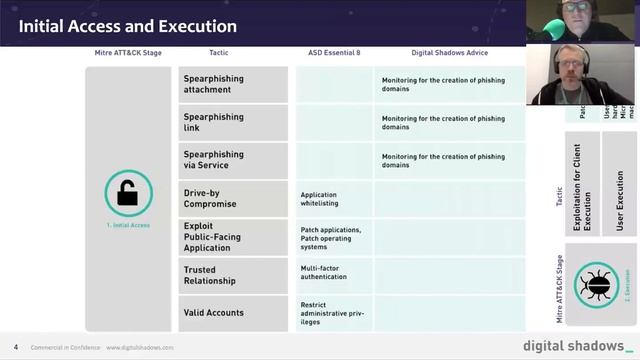Select the presenter with headset webcam thumbnail
Image resolution: width=640 pixels, height=360 pixels.
580,74
